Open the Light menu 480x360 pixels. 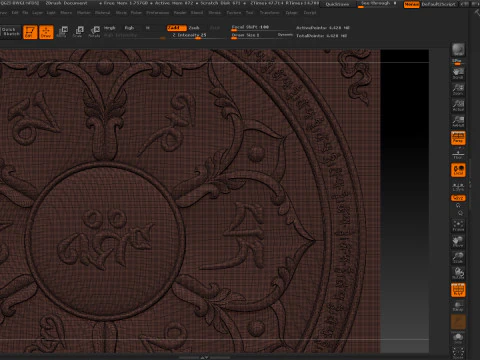tap(51, 13)
